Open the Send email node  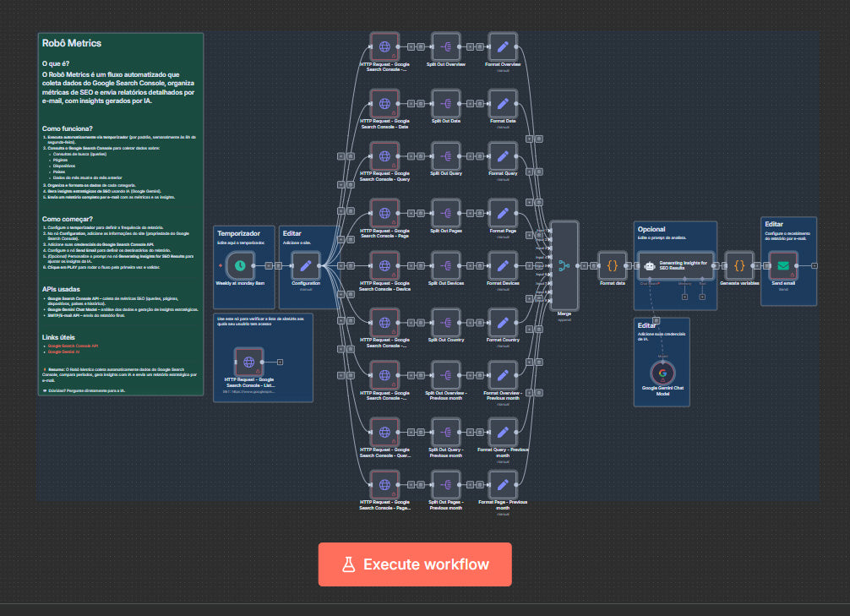coord(783,265)
